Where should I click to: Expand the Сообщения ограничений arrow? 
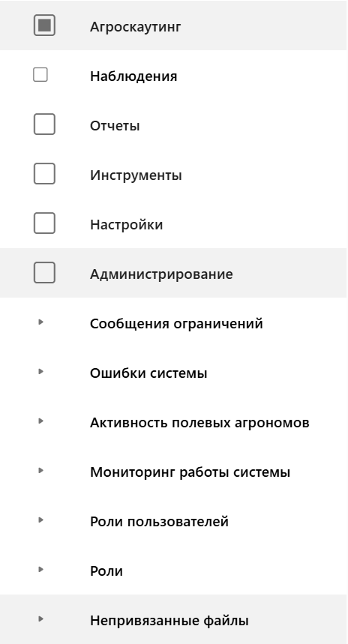click(40, 322)
